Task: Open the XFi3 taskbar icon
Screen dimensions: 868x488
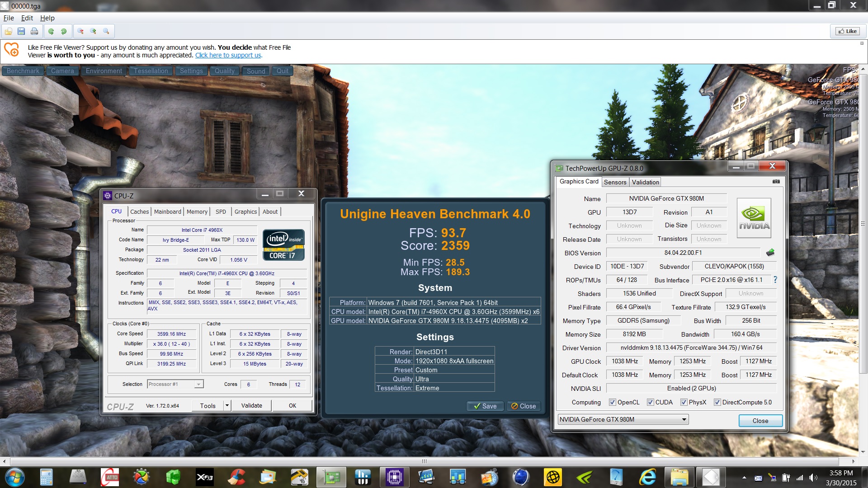Action: pyautogui.click(x=204, y=477)
